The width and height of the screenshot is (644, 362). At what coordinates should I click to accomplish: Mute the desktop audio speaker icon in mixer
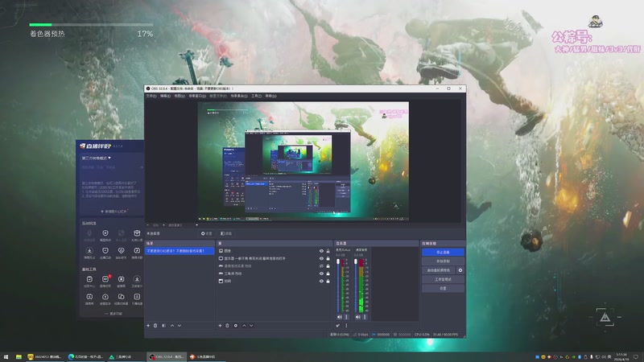[339, 317]
